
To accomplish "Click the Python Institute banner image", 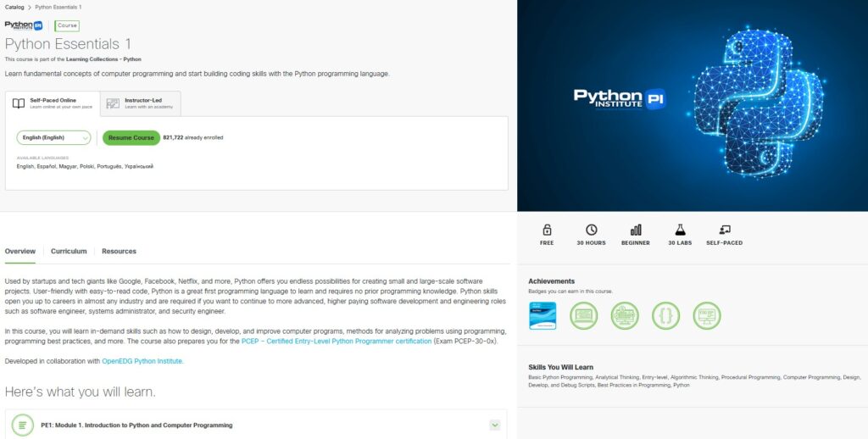I will click(x=693, y=105).
